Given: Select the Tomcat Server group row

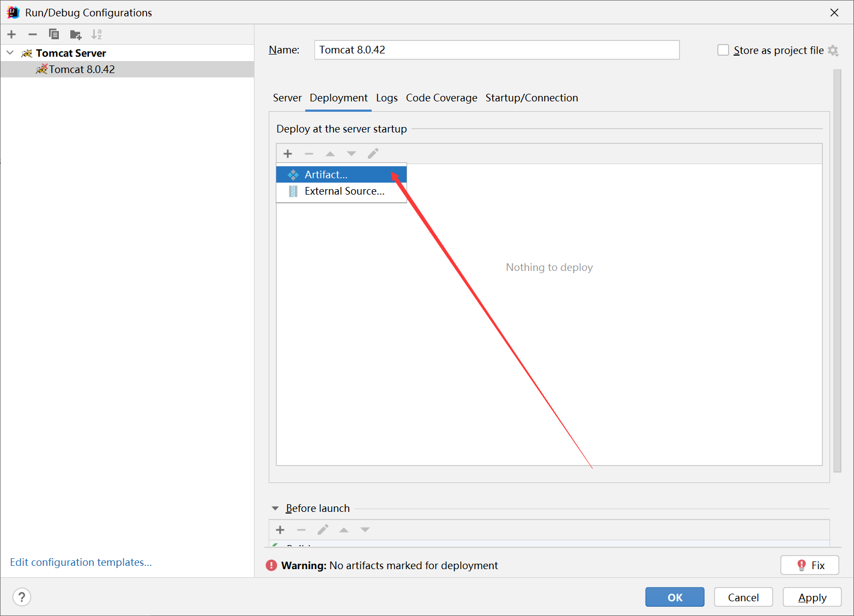Looking at the screenshot, I should click(x=127, y=53).
